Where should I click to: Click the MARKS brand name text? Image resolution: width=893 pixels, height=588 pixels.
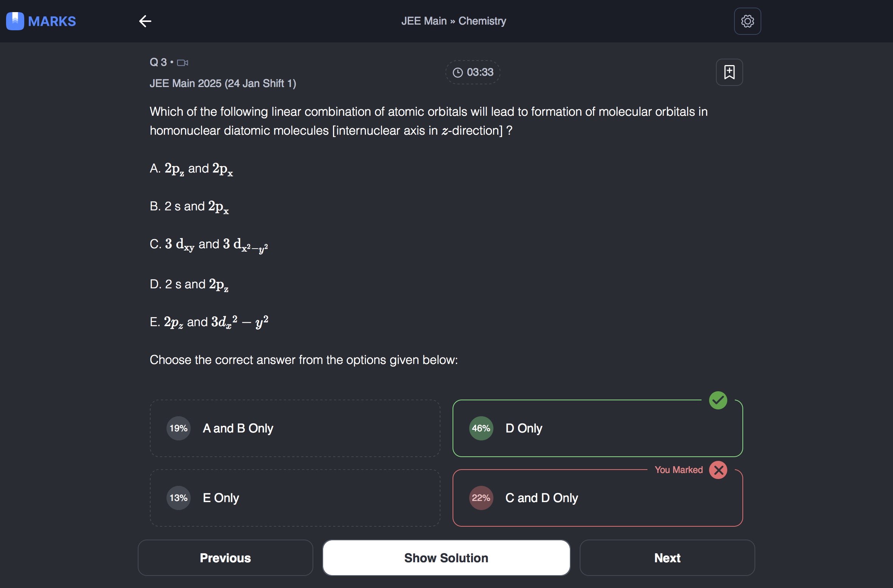click(52, 21)
